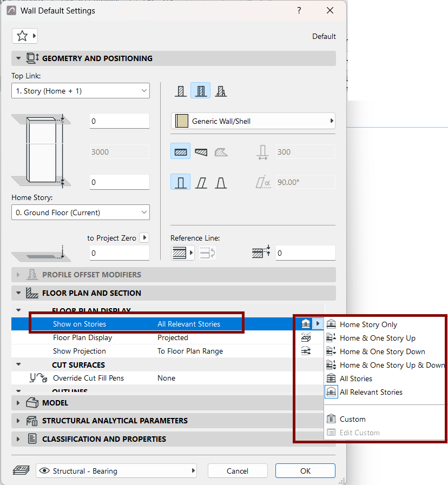Image resolution: width=448 pixels, height=485 pixels.
Task: Select the Complex Profile structure icon
Action: [x=221, y=91]
